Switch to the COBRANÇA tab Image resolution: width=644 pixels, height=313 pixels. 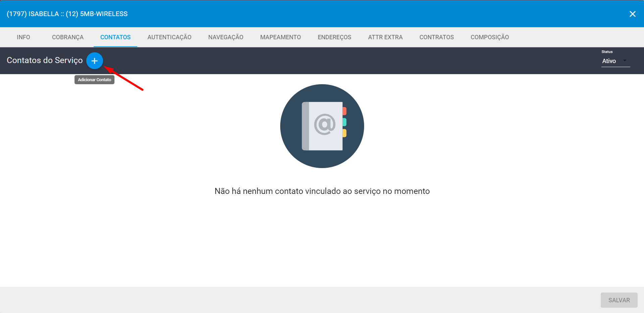pos(68,37)
